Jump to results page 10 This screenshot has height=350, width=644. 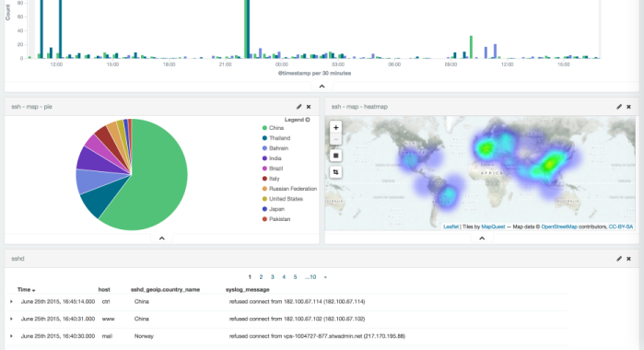(310, 277)
